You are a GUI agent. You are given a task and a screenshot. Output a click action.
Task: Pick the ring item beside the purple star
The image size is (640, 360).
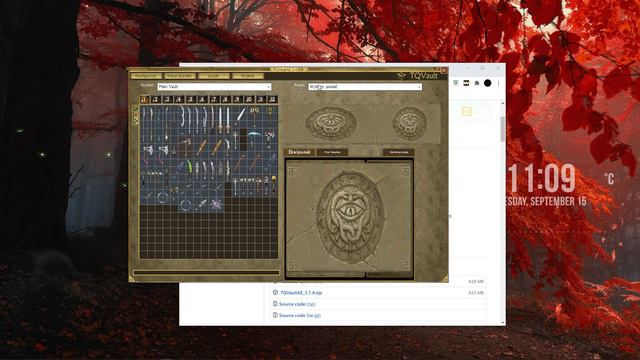[186, 205]
